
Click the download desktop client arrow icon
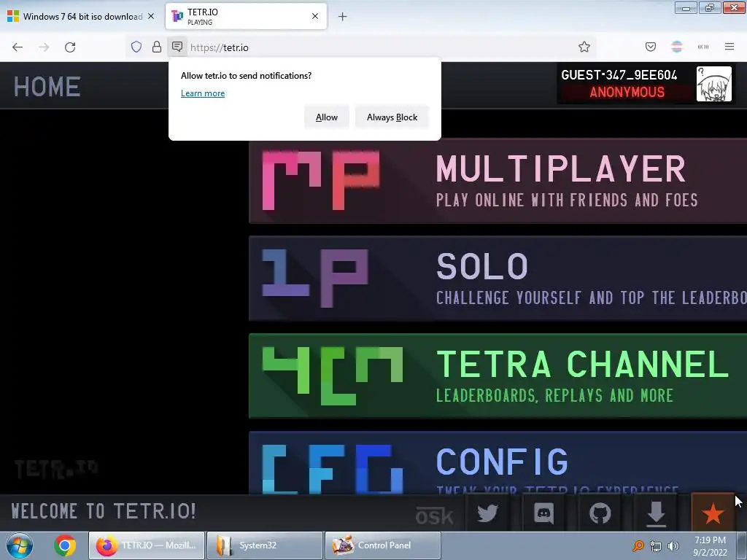[656, 513]
